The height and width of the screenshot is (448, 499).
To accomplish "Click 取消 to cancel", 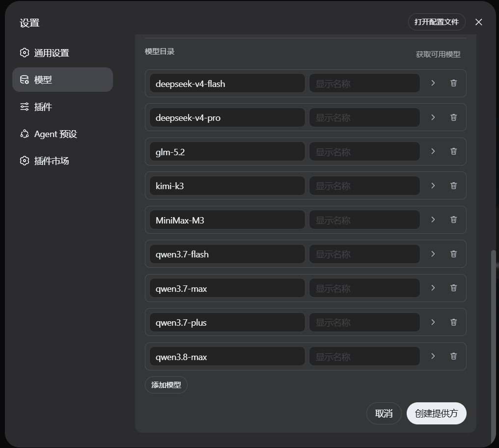I will pyautogui.click(x=384, y=413).
